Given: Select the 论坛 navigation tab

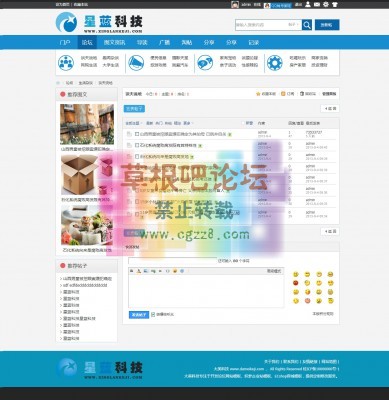Looking at the screenshot, I should [87, 42].
